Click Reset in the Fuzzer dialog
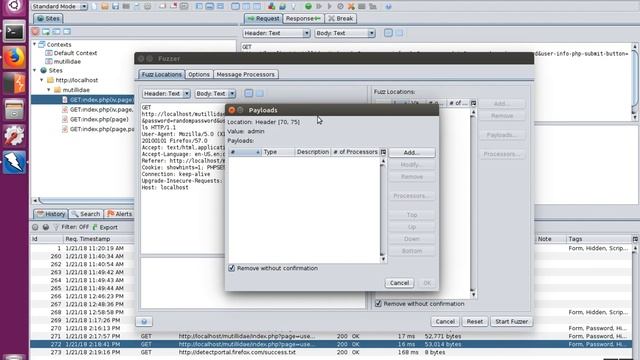Viewport: 640px width, 360px height. (475, 322)
